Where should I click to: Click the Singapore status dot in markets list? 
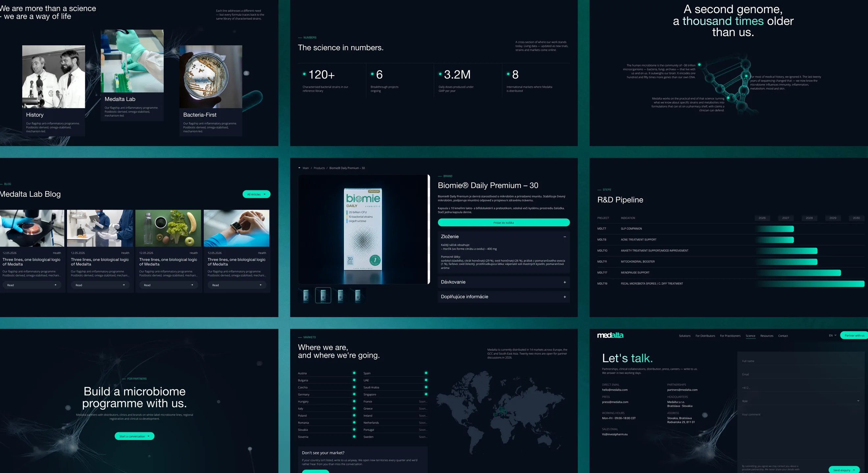pyautogui.click(x=426, y=394)
